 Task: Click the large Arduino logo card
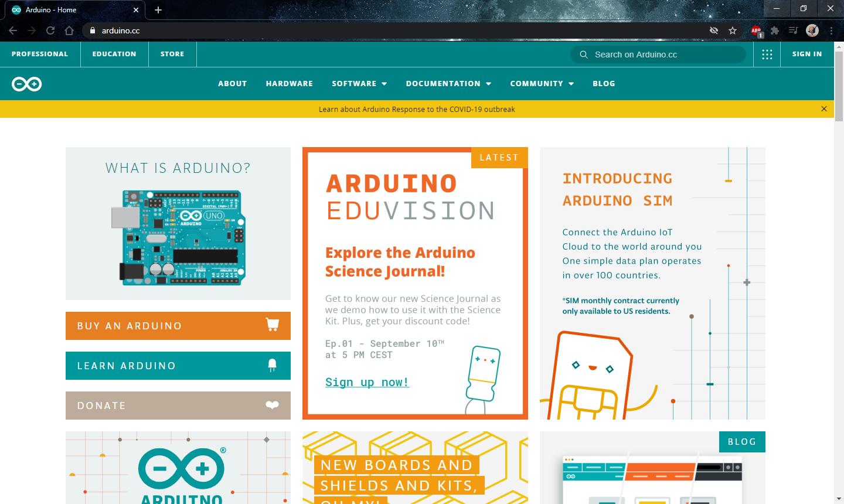pyautogui.click(x=178, y=468)
